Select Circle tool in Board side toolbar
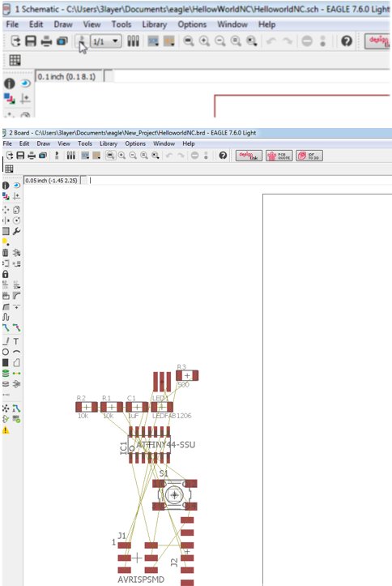The image size is (392, 586). click(x=6, y=352)
